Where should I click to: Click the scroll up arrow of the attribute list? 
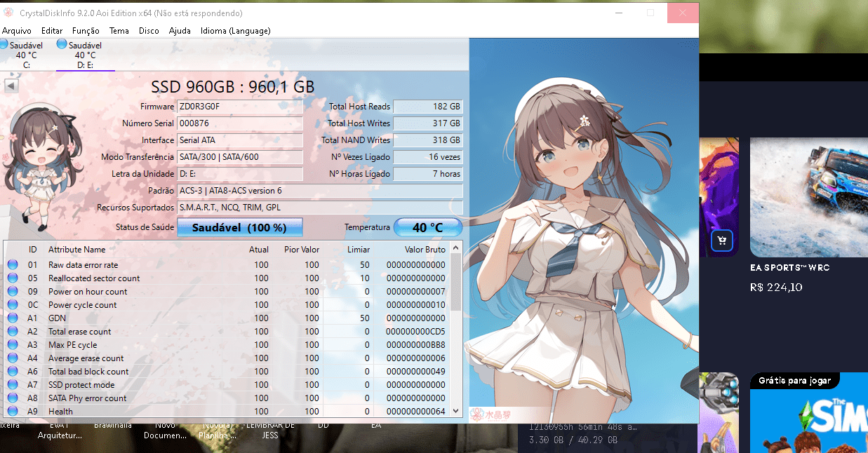click(455, 248)
